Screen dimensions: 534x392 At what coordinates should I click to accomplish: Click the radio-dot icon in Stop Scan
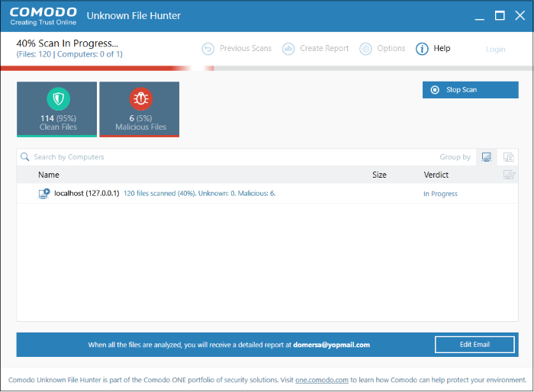[x=435, y=90]
